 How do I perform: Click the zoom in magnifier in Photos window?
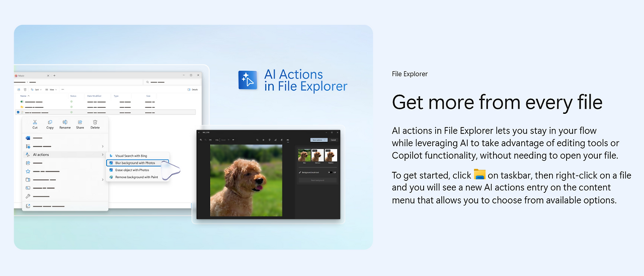tap(201, 140)
